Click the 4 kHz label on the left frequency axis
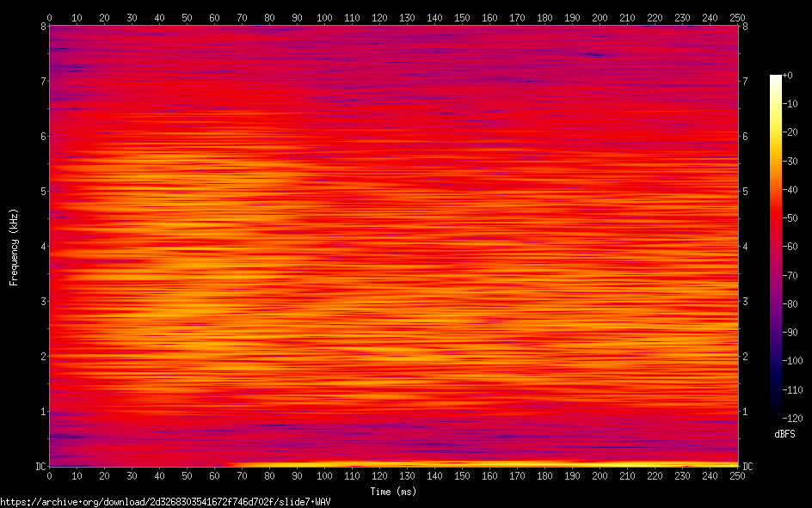812x508 pixels. 42,246
